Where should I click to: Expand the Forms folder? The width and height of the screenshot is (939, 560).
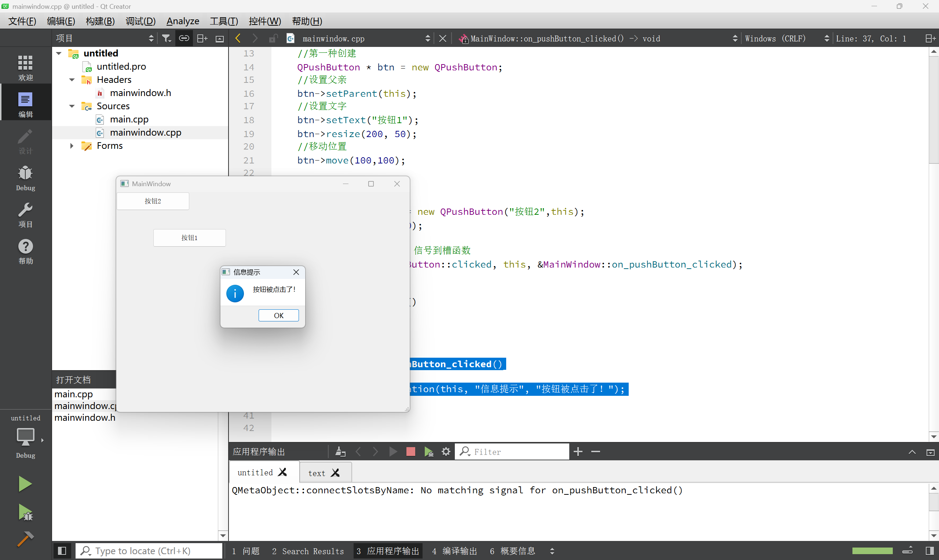(72, 145)
